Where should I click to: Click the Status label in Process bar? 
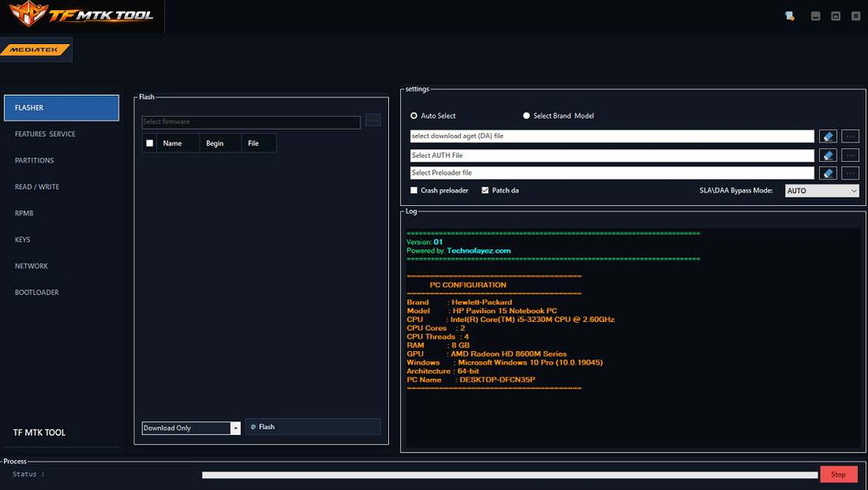28,475
